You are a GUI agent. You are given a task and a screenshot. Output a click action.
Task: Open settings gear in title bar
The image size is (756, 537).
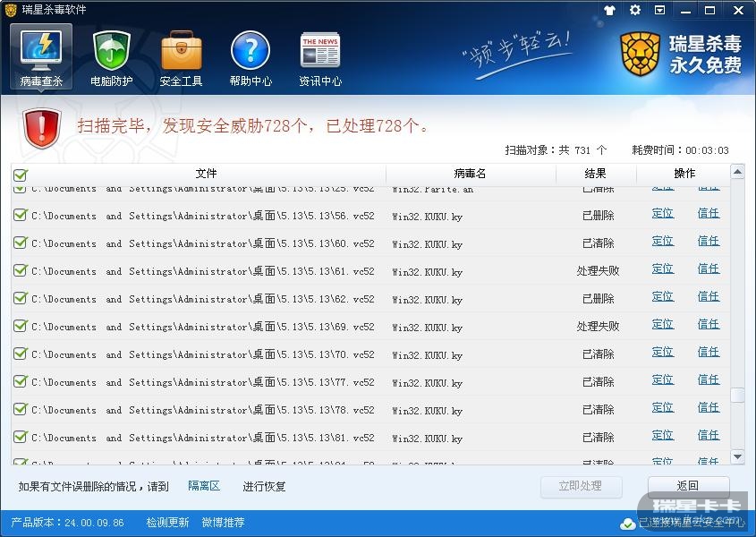point(635,10)
